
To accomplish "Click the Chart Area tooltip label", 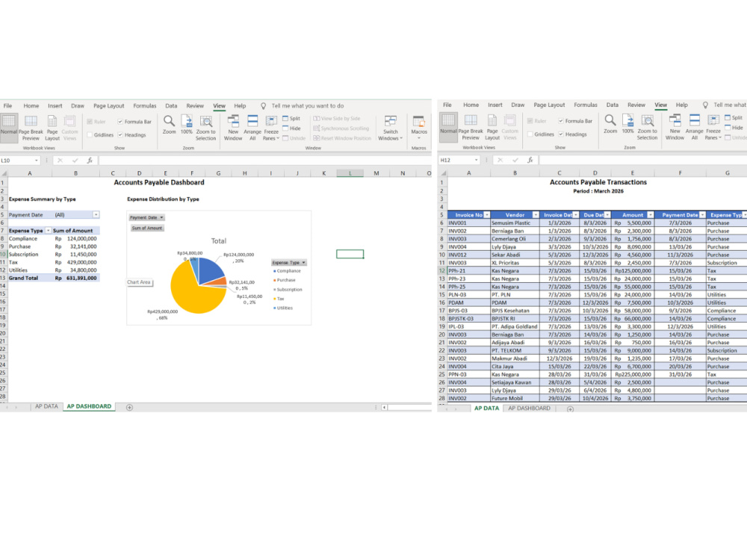I will click(x=139, y=282).
